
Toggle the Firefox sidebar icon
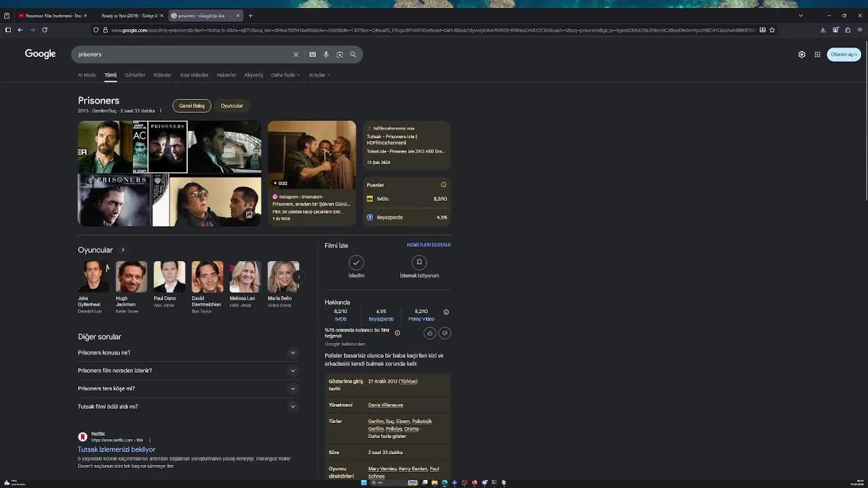coord(7,30)
